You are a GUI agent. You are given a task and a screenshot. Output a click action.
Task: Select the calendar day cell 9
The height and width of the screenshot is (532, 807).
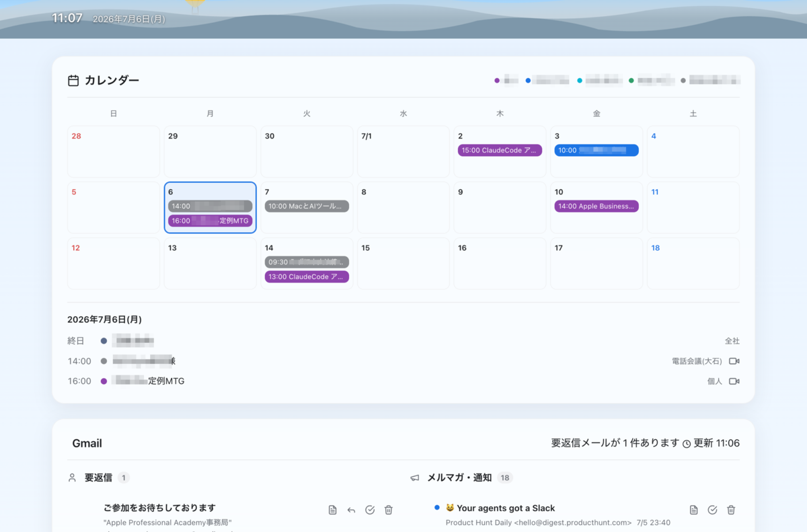click(x=500, y=207)
